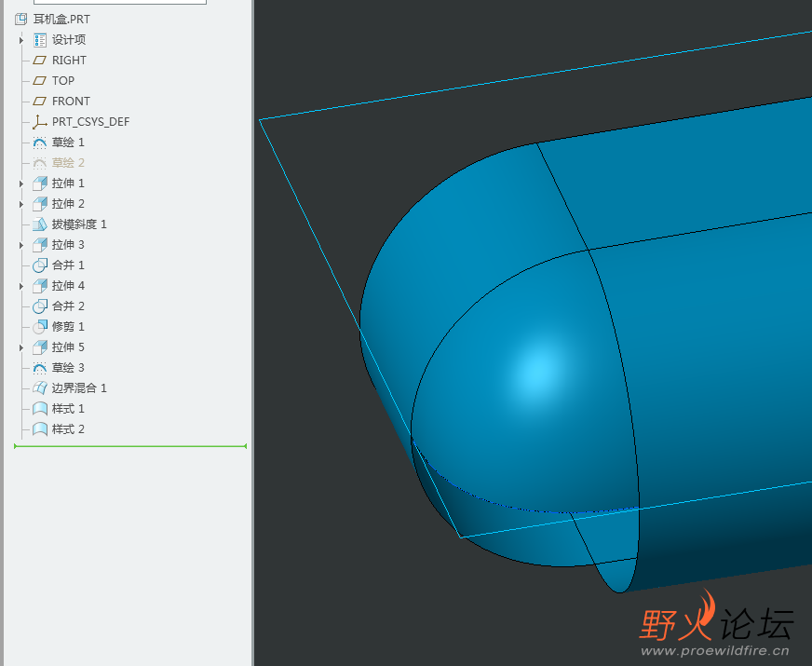Expand the 拉伸 5 feature node

(x=21, y=347)
